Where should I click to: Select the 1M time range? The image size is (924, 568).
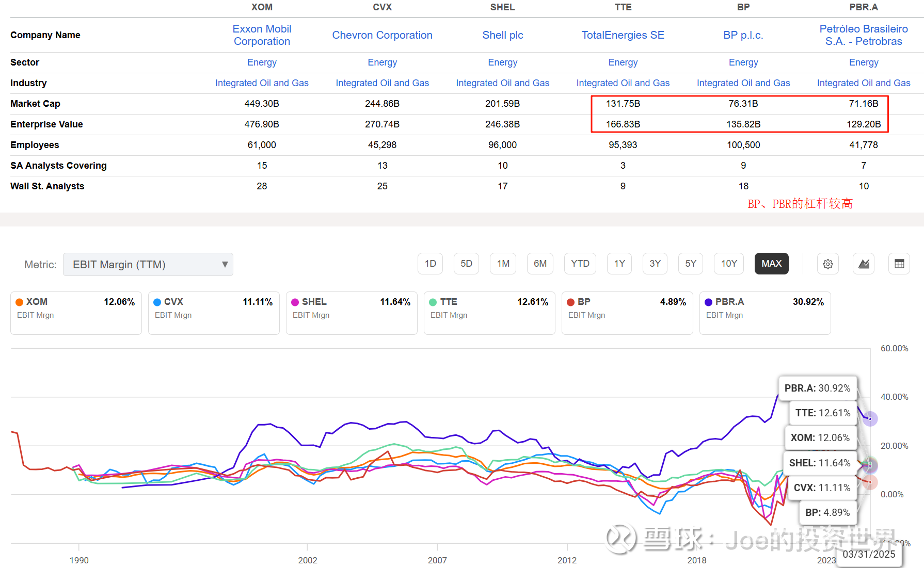503,264
